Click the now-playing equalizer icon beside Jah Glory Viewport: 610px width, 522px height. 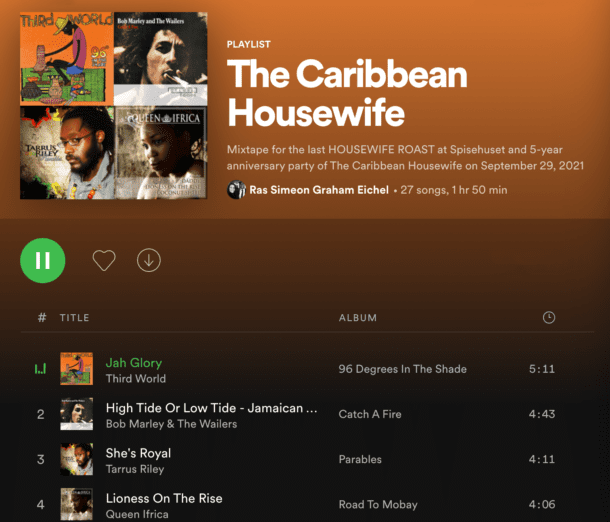[x=40, y=368]
